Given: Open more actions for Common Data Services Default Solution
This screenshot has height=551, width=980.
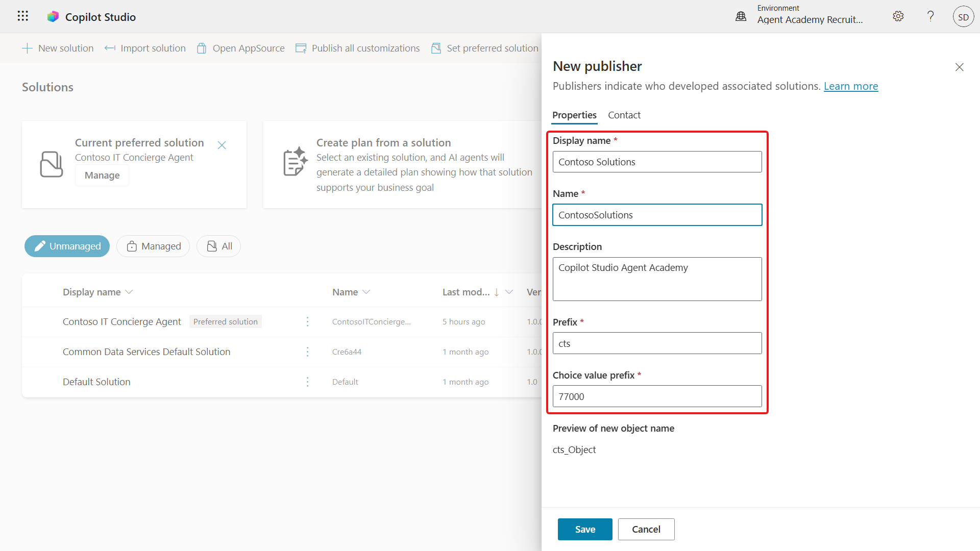Looking at the screenshot, I should coord(307,352).
